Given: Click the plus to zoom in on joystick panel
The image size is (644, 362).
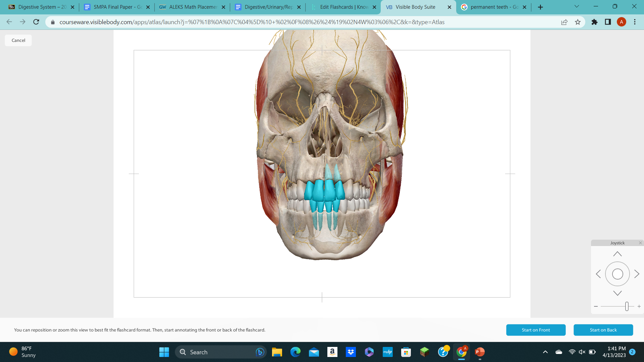Looking at the screenshot, I should 639,306.
